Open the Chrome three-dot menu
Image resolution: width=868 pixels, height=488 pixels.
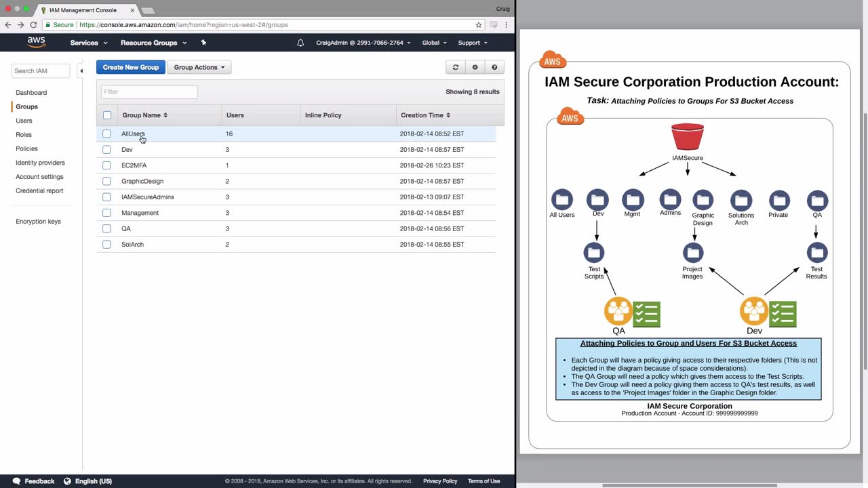(506, 24)
